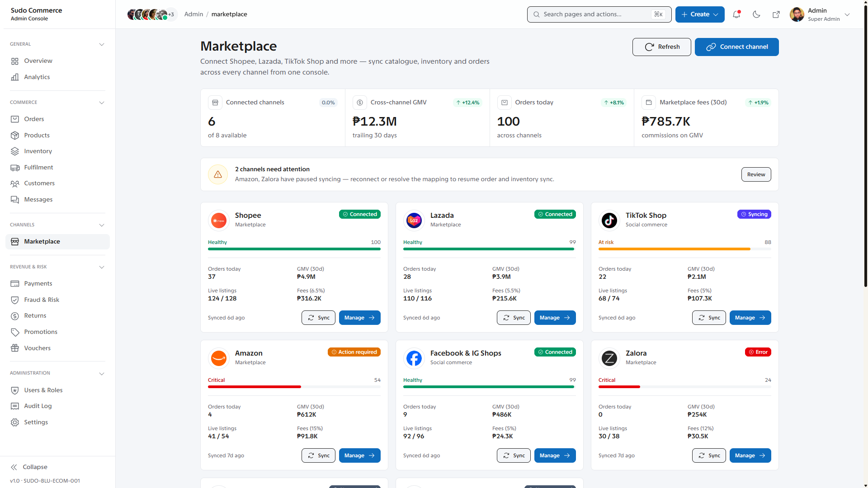868x488 pixels.
Task: Toggle dark mode moon icon
Action: click(756, 14)
